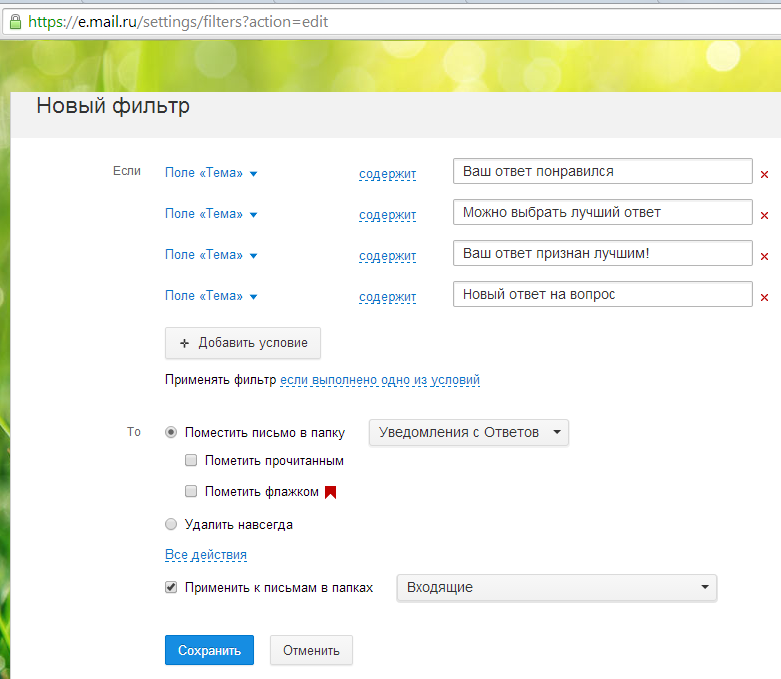This screenshot has width=781, height=679.
Task: Open field dropdown for 'Можно выбрать лучший ответ' row
Action: (211, 214)
